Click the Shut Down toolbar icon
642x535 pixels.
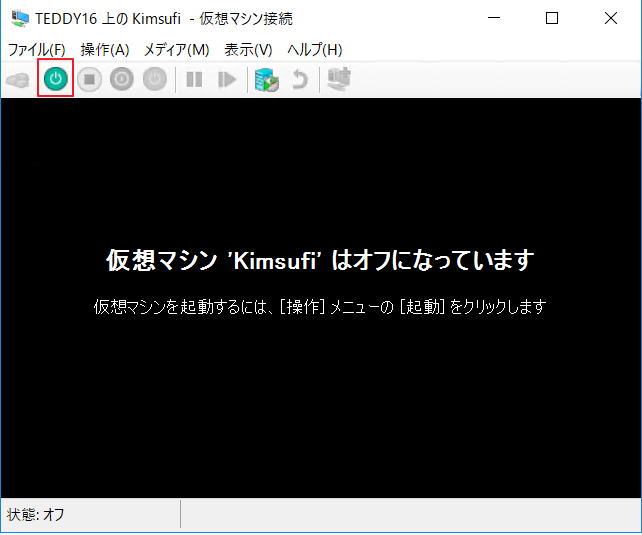tap(122, 80)
